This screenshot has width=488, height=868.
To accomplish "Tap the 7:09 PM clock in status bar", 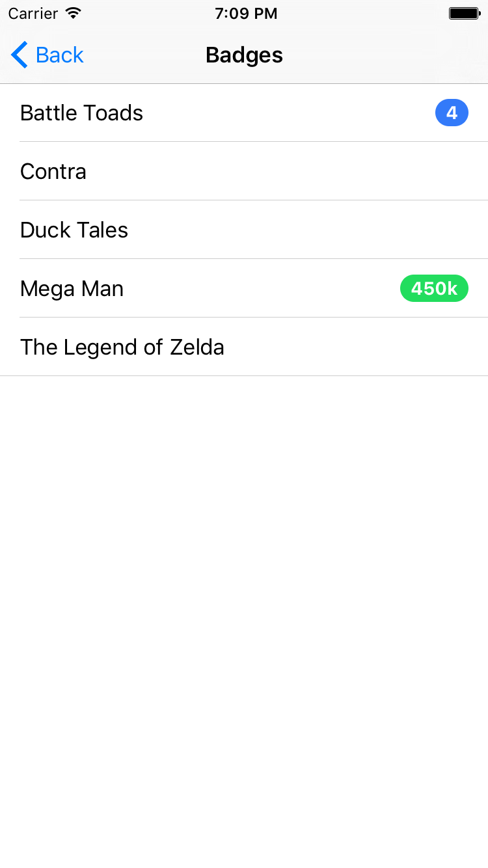I will tap(246, 13).
